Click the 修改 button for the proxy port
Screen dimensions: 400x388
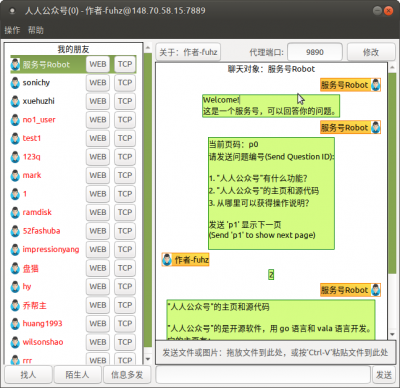tap(371, 52)
